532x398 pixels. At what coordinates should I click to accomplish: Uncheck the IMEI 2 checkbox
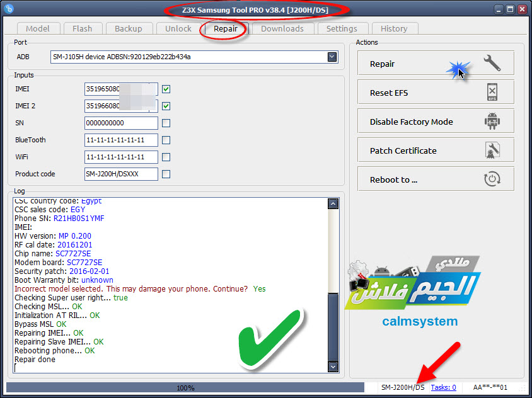point(166,106)
